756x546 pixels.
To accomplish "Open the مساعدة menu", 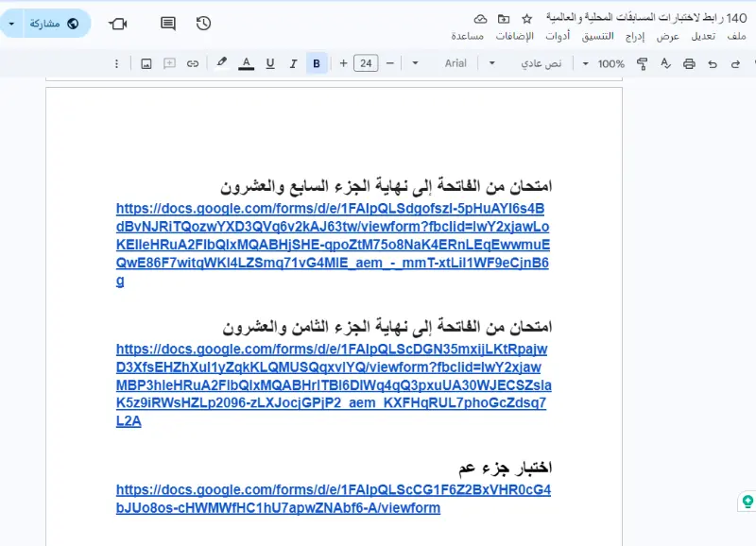I will point(467,36).
